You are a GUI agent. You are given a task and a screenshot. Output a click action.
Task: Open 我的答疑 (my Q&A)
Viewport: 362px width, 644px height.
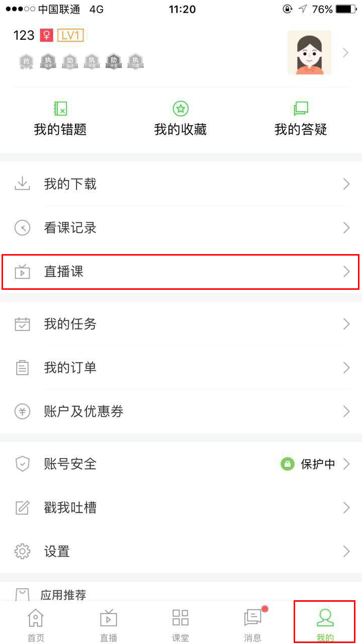click(301, 118)
